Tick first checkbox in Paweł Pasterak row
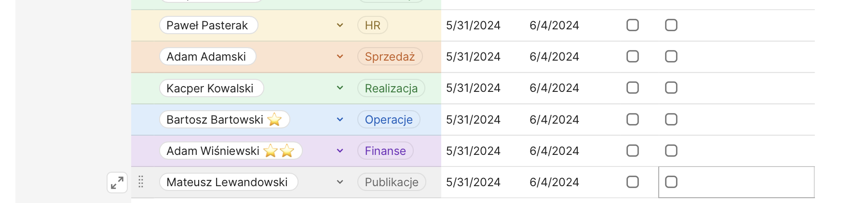The width and height of the screenshot is (868, 203). pos(633,25)
